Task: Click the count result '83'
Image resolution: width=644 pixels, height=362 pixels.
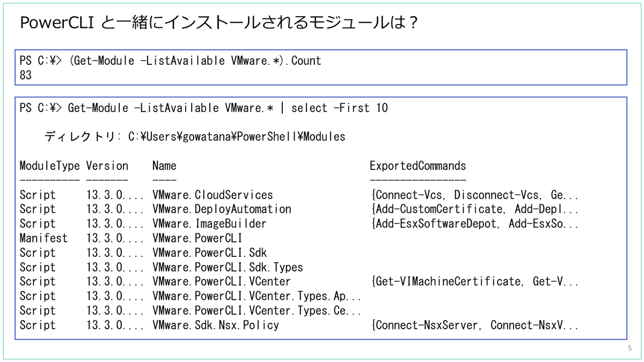Action: click(26, 76)
